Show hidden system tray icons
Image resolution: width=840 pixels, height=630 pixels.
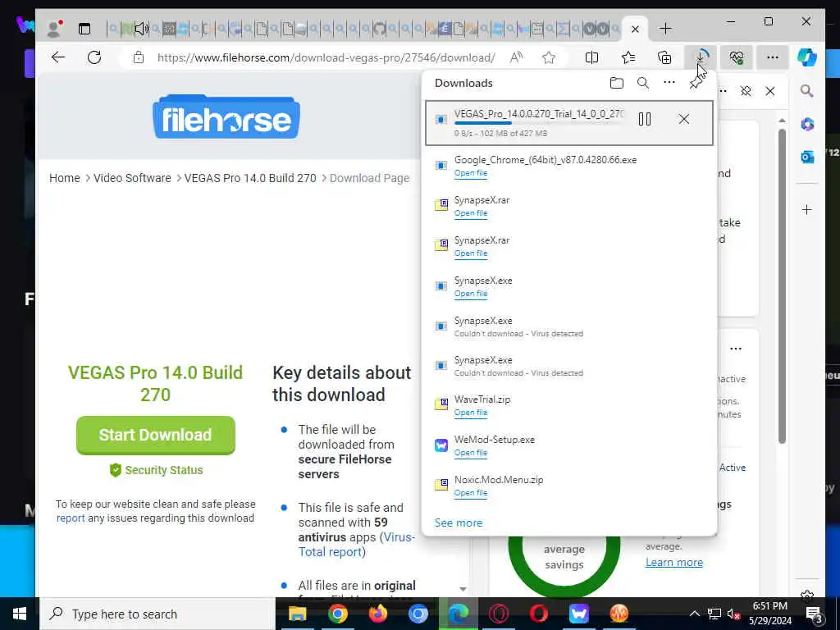(694, 614)
